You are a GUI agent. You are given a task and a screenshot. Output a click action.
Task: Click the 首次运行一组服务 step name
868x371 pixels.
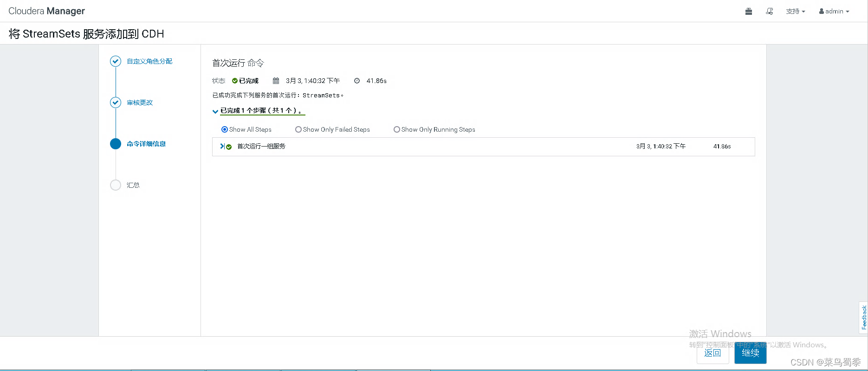(x=261, y=146)
